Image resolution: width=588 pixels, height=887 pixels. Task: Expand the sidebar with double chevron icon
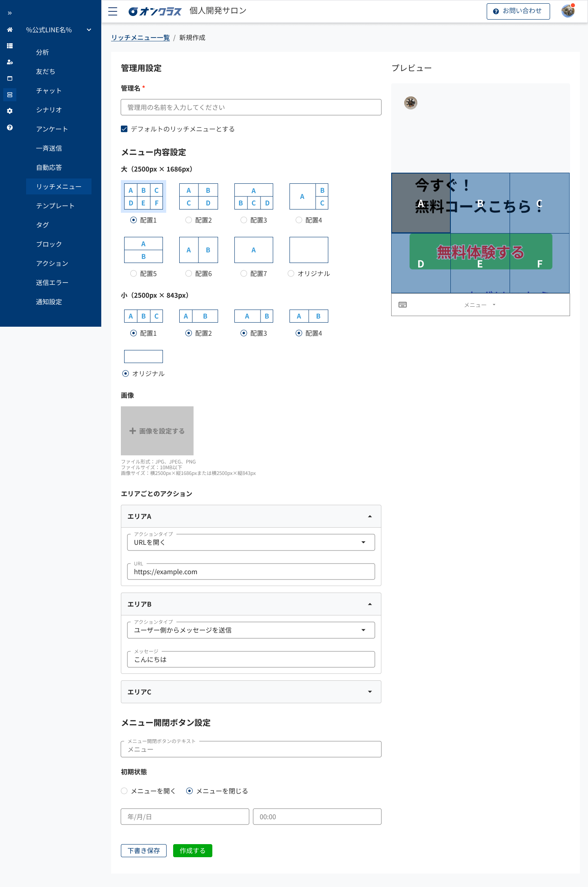click(x=10, y=13)
